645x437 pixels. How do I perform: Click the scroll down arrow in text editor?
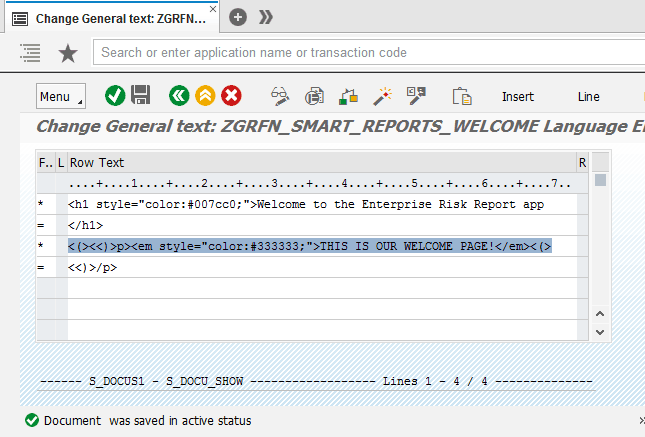point(600,331)
